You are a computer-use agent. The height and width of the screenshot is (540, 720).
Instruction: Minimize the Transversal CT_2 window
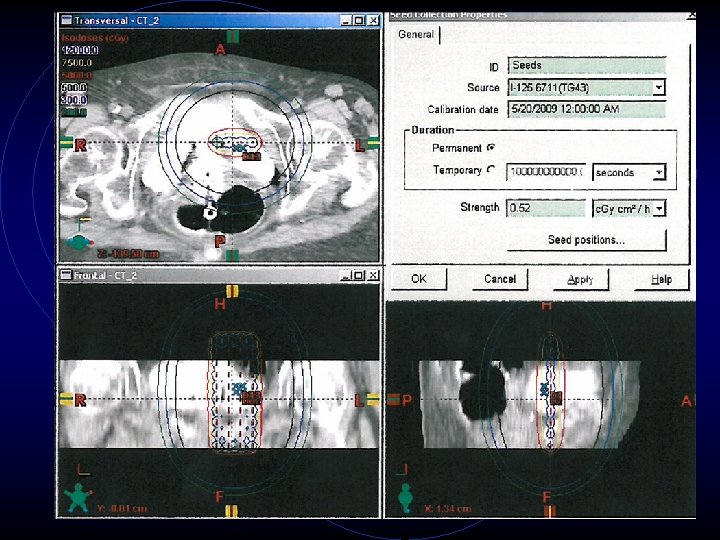[x=347, y=20]
